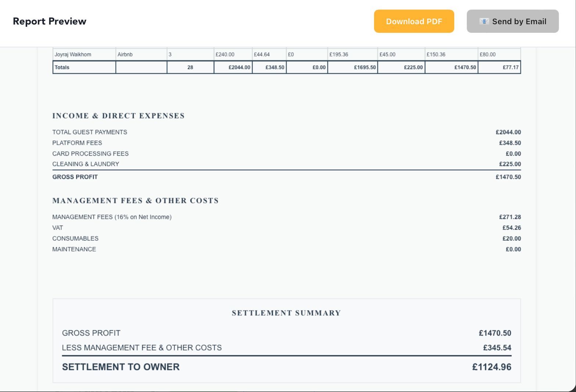
Task: Click the Send by Email button
Action: point(512,21)
